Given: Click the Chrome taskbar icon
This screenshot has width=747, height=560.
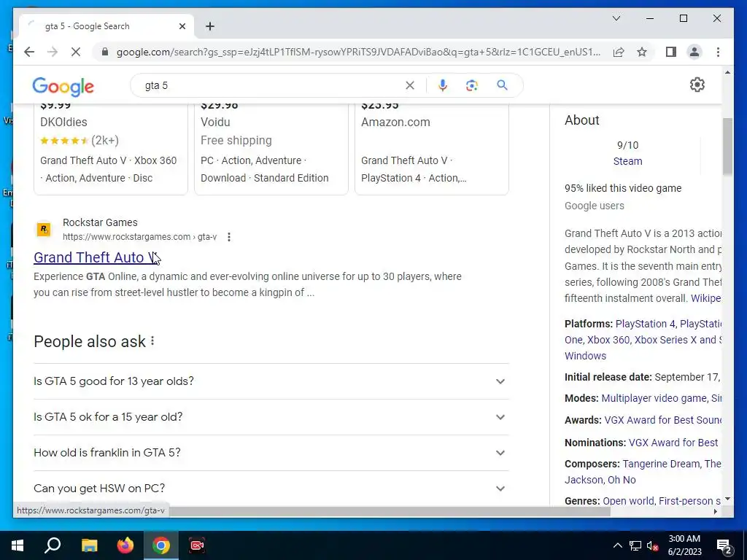Looking at the screenshot, I should point(161,545).
